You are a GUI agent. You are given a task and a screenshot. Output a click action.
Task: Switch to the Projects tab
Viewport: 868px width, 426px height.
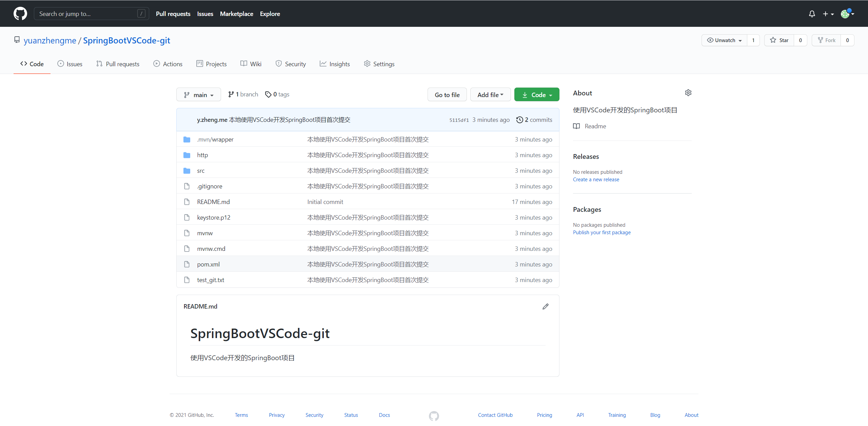[212, 64]
